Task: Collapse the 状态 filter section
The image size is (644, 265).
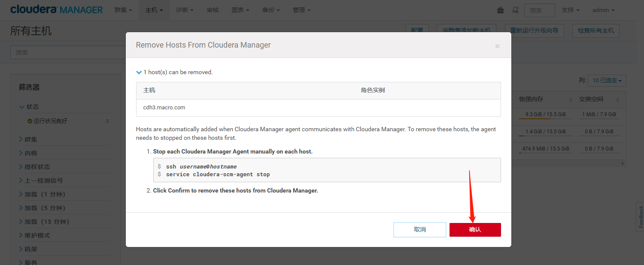Action: point(29,107)
